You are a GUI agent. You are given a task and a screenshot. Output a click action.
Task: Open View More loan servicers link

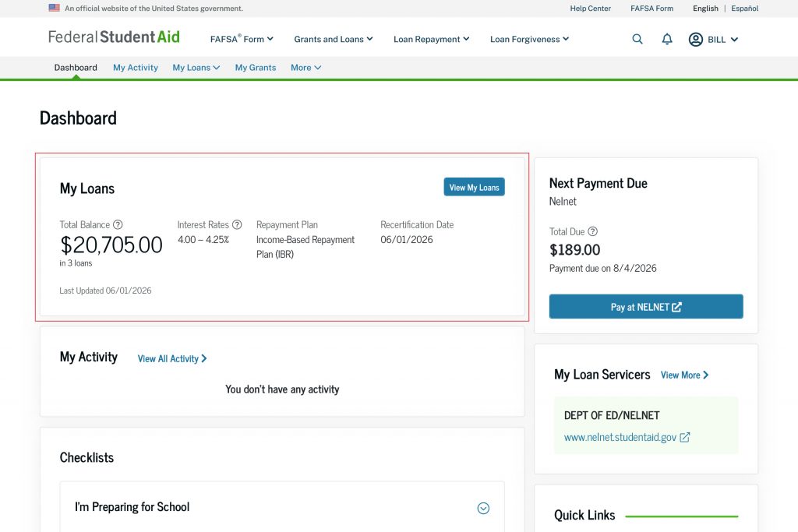(x=684, y=375)
